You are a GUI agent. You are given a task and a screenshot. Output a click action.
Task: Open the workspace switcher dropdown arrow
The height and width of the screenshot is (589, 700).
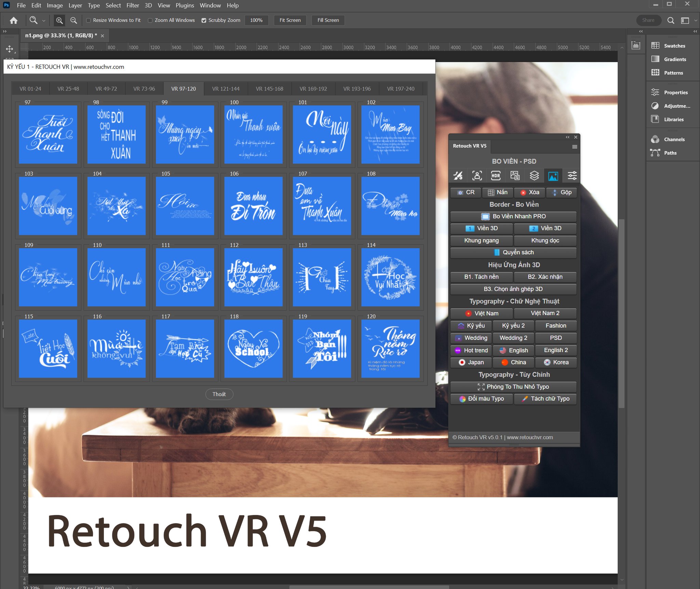(695, 21)
